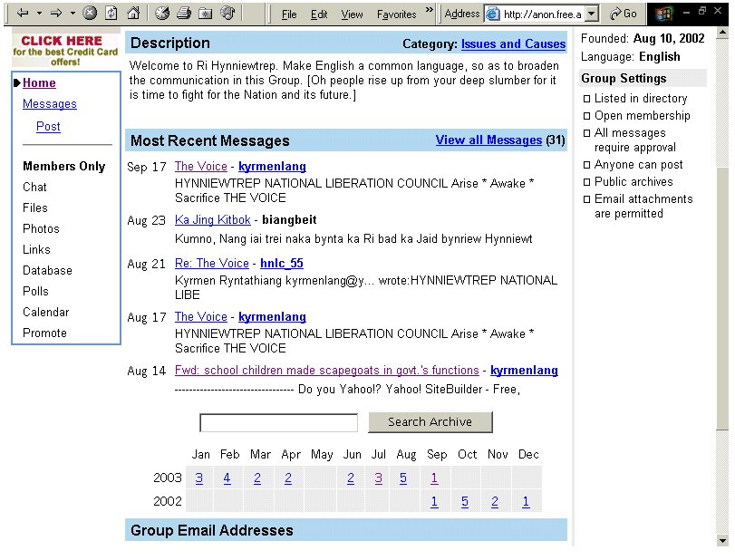735x560 pixels.
Task: Open The Voice message from Aug 17
Action: (x=200, y=317)
